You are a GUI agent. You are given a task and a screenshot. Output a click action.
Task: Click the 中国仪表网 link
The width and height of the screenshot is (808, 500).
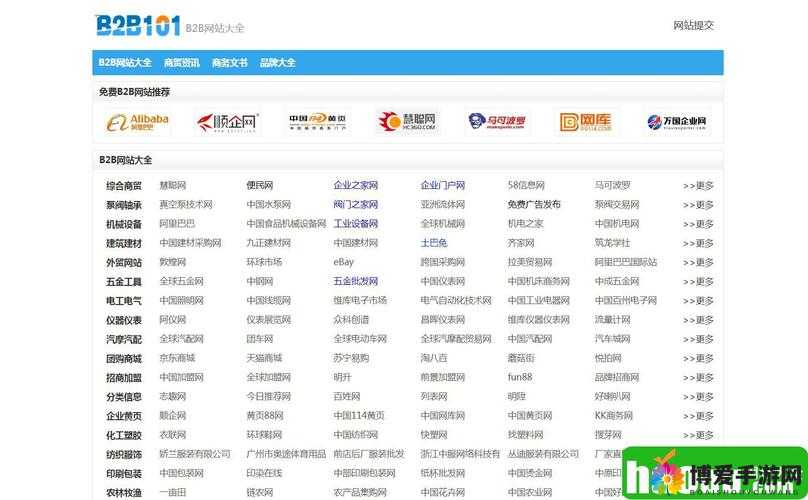click(443, 281)
